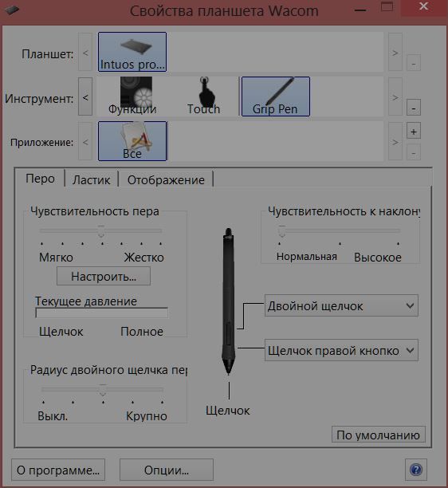
Task: Remove application with minus button in Приложение row
Action: pos(414,152)
